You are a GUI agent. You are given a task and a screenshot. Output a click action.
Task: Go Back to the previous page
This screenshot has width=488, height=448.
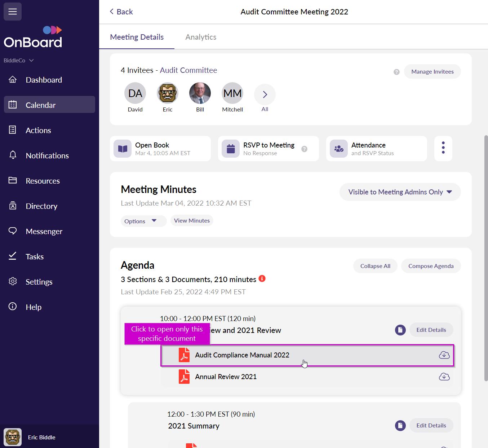pos(121,12)
